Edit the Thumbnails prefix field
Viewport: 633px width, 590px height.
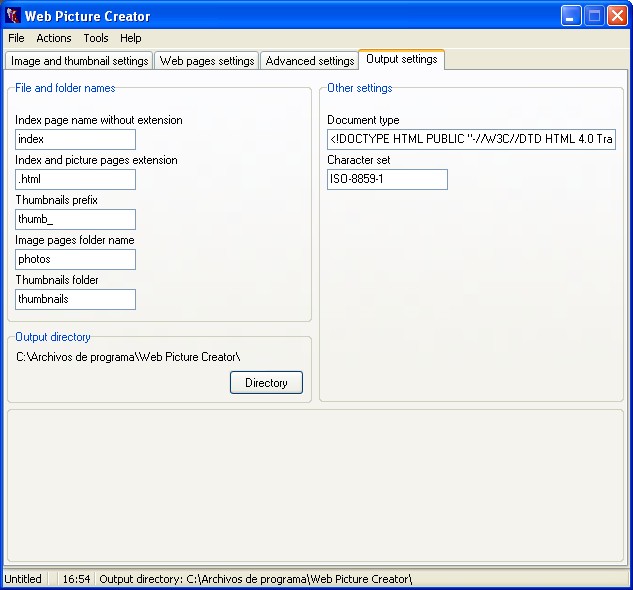point(75,219)
